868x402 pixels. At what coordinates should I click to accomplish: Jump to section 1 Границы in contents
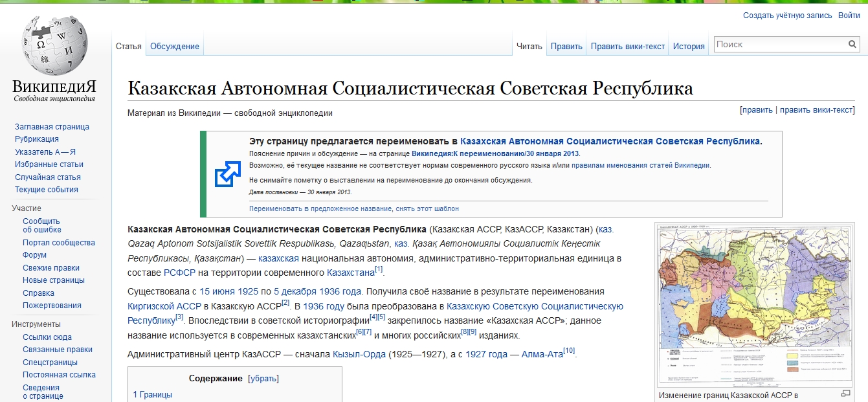(153, 394)
